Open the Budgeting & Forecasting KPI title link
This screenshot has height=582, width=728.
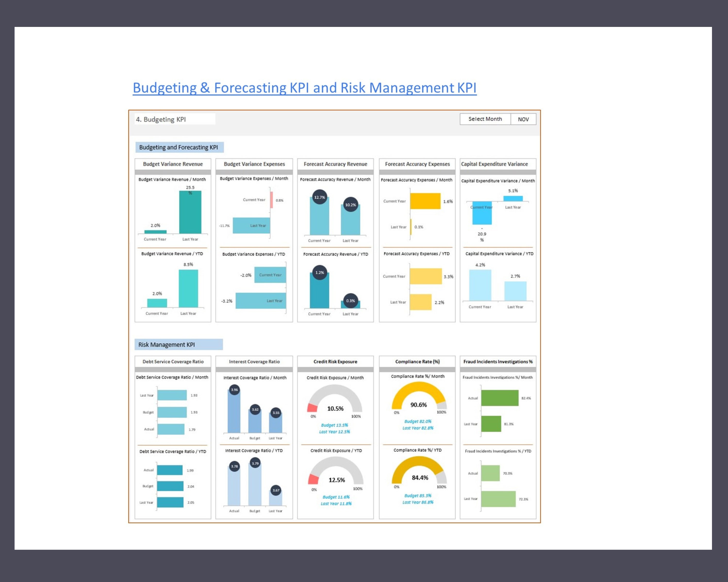click(x=304, y=88)
